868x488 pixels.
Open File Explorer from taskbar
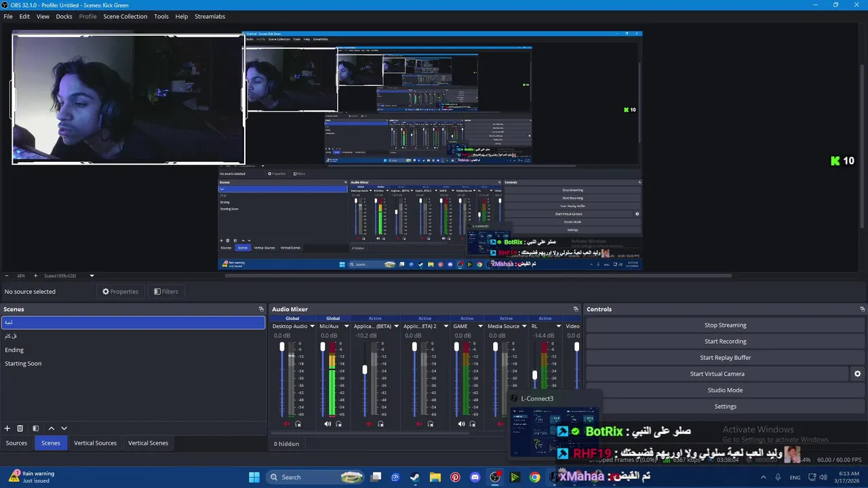coord(435,477)
